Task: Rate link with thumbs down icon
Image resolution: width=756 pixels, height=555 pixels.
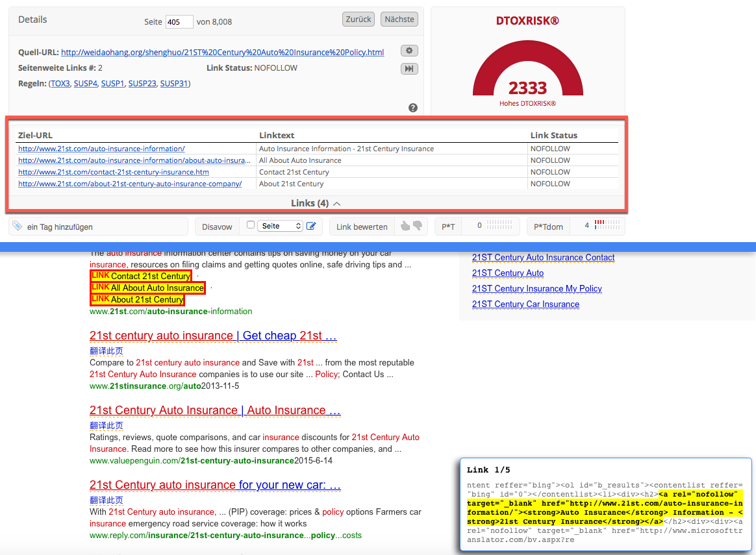Action: pyautogui.click(x=418, y=225)
